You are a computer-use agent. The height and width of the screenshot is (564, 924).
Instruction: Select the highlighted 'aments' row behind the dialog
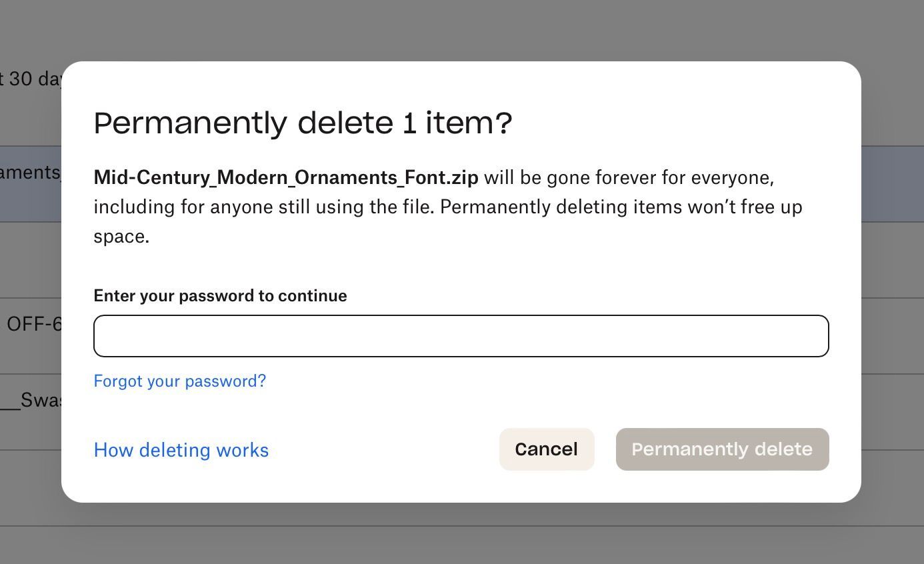pos(30,173)
